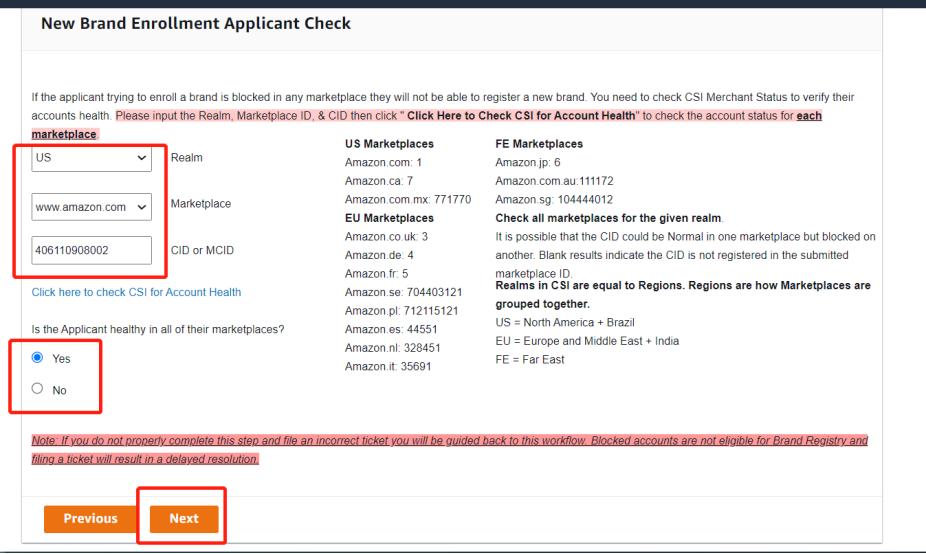Click the 'FE Marketplaces' heading
The image size is (926, 554).
click(x=539, y=144)
